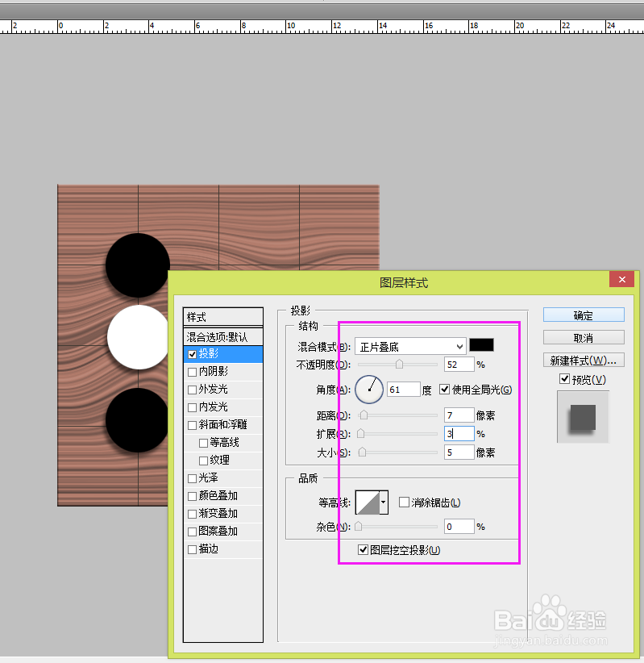
Task: Enable the 等高线 sub-style checkbox
Action: click(203, 443)
